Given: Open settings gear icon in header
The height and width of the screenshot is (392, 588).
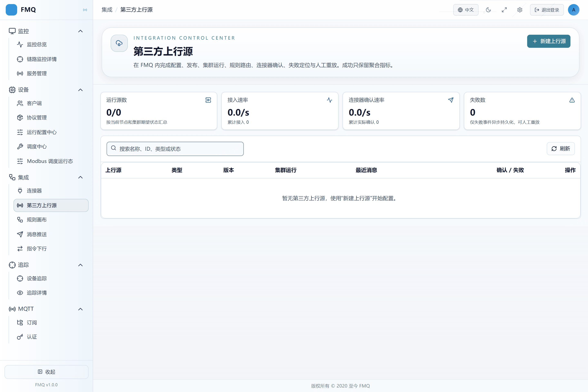Looking at the screenshot, I should pyautogui.click(x=520, y=10).
